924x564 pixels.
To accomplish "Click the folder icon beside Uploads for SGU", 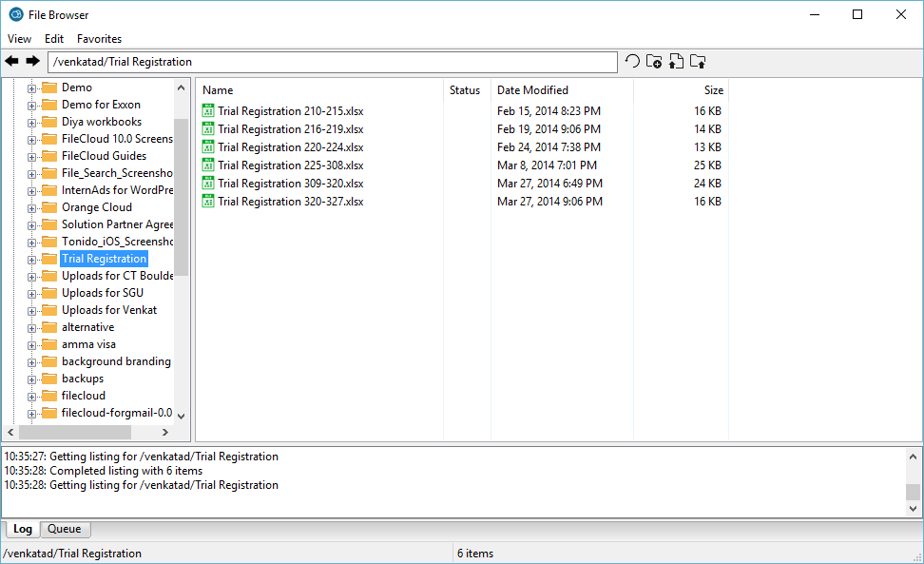I will coord(50,293).
